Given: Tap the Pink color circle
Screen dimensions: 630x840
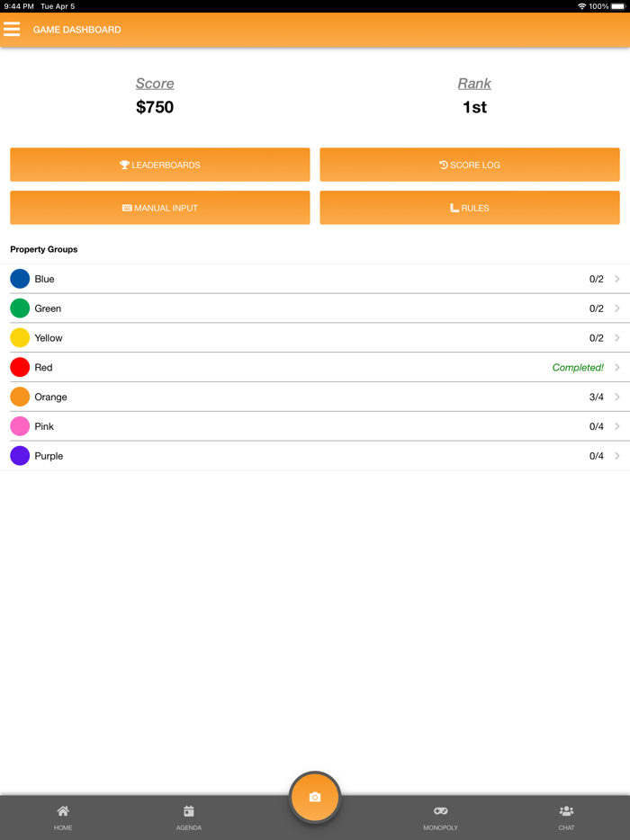Looking at the screenshot, I should [x=20, y=426].
